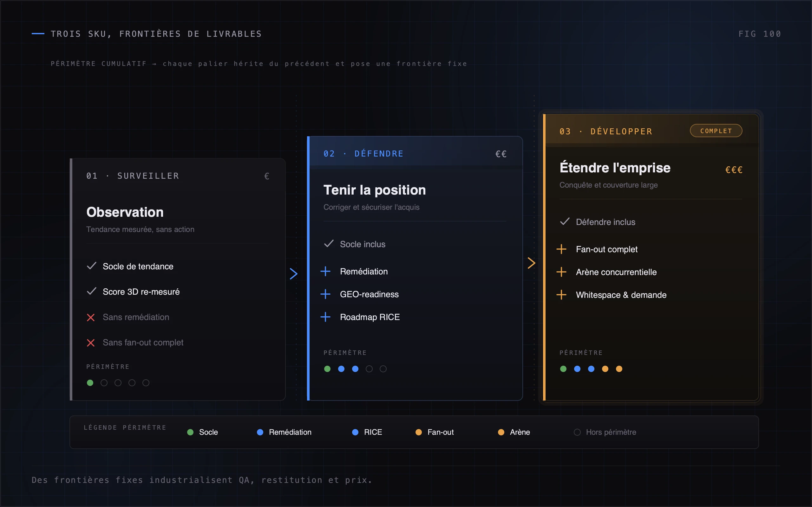Click the checkmark beside Socle de tendance
Image resolution: width=812 pixels, height=507 pixels.
(92, 266)
